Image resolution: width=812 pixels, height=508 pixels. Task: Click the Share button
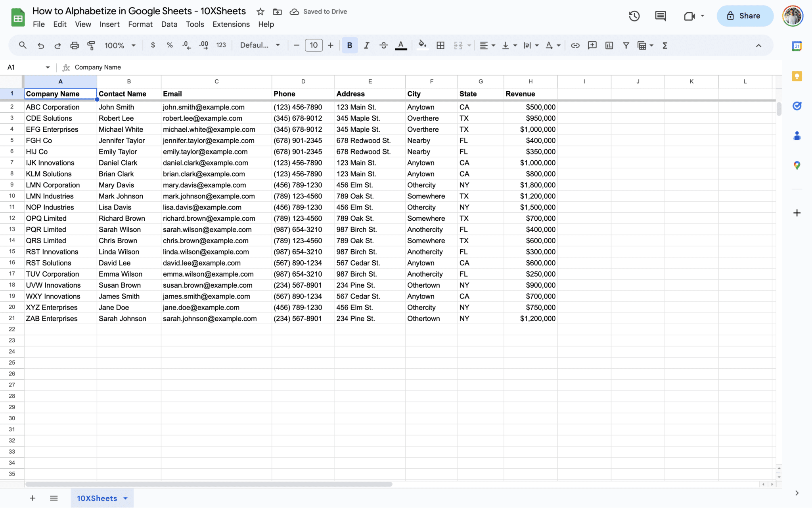744,16
